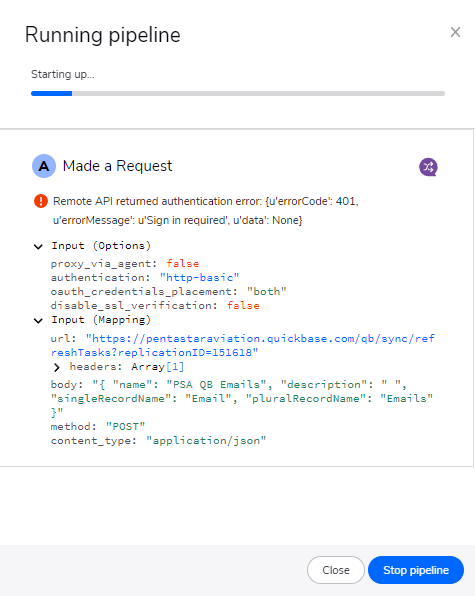Click the quickbase refreshTasks url value

(x=242, y=346)
